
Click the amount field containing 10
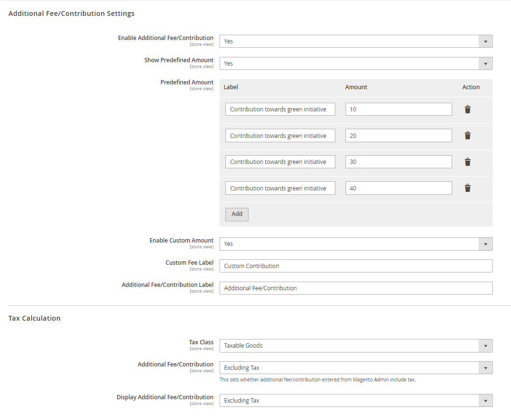tap(398, 109)
